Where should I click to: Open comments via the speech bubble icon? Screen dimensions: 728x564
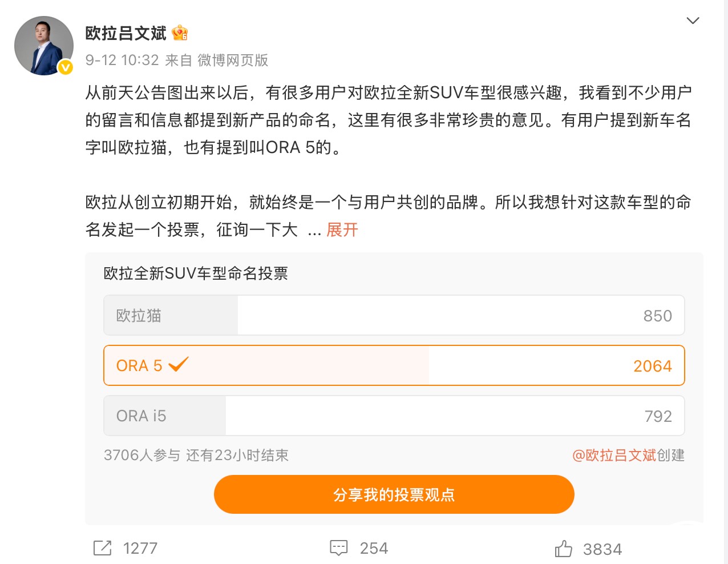tap(339, 548)
